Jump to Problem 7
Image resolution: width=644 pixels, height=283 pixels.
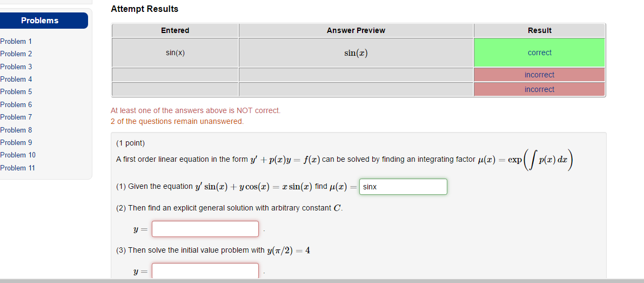pos(16,117)
